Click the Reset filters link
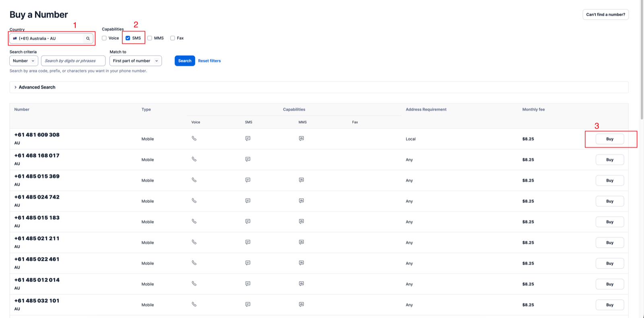 (209, 61)
